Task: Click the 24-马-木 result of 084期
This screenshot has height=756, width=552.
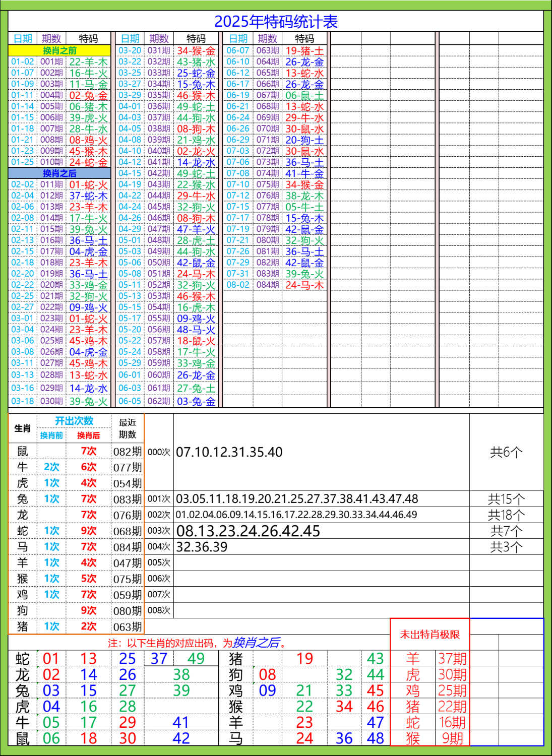Action: [x=303, y=284]
